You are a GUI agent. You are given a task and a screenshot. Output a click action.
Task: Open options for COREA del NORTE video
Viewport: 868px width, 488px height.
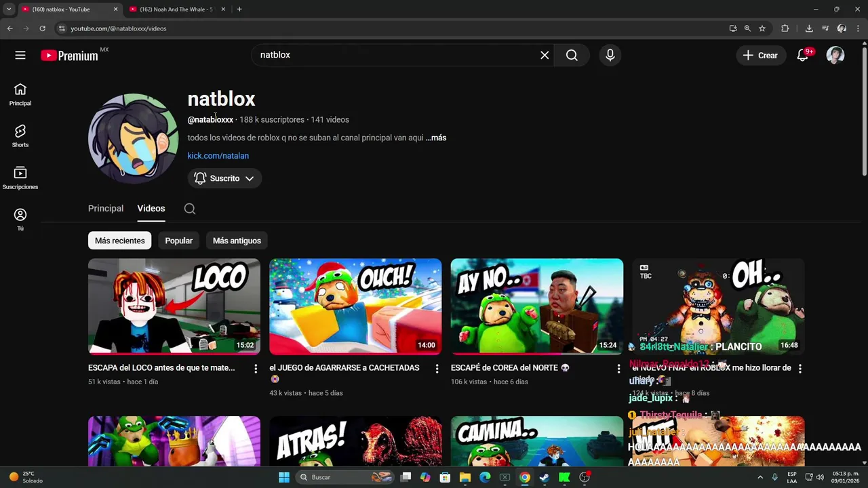point(618,369)
